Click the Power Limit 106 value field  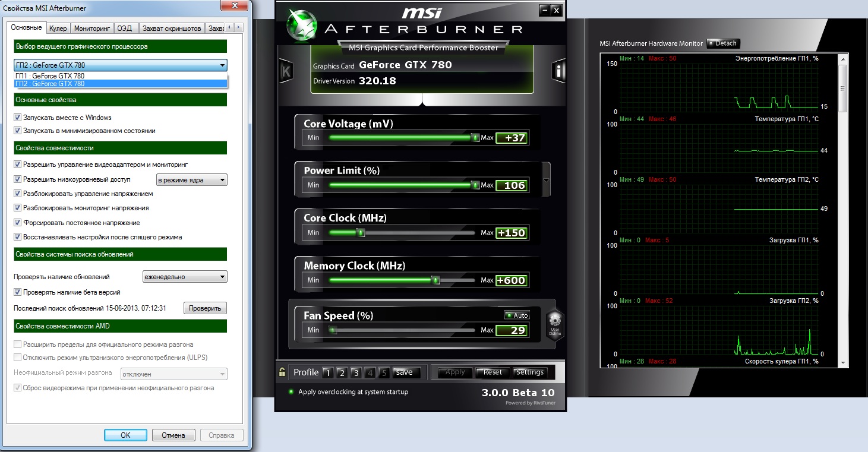point(511,185)
